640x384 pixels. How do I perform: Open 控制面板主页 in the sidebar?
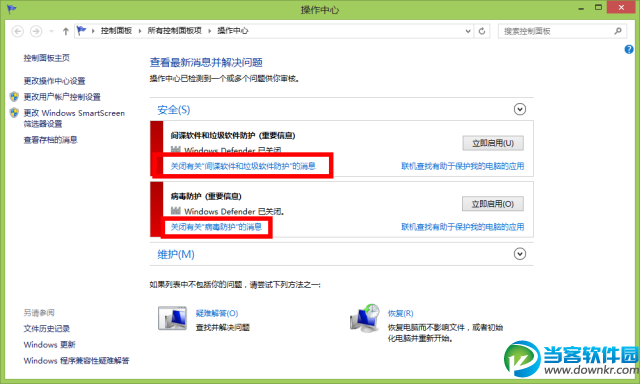click(x=47, y=58)
